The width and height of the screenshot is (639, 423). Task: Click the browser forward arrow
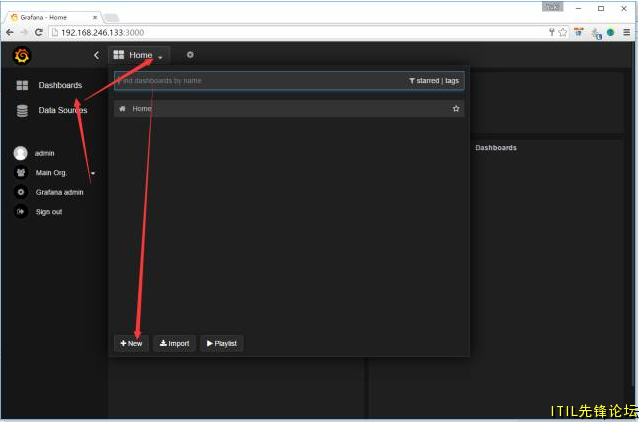24,32
